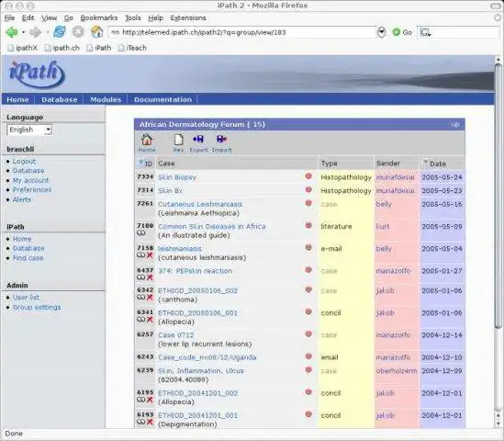Screen dimensions: 504x441
Task: Go back with the green back arrow
Action: [12, 32]
